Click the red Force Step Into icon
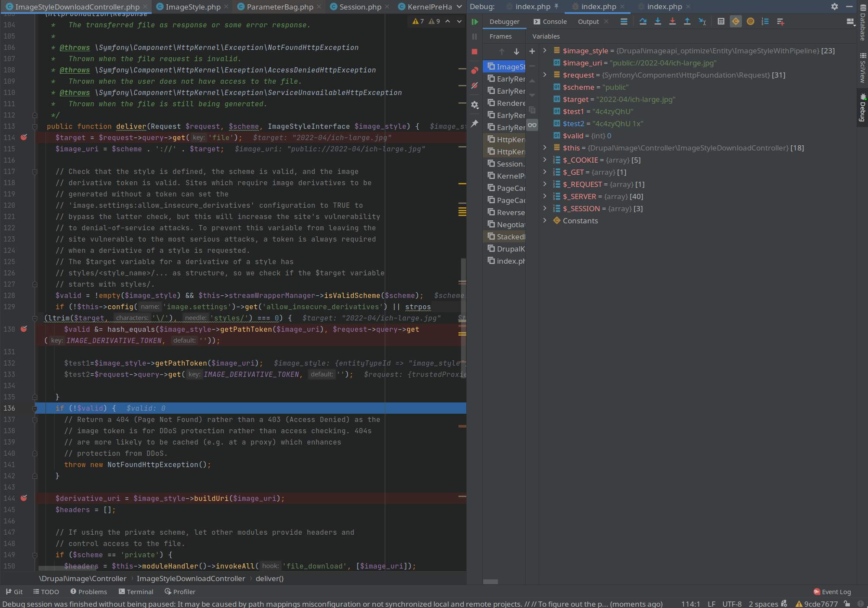The height and width of the screenshot is (608, 868). tap(672, 22)
